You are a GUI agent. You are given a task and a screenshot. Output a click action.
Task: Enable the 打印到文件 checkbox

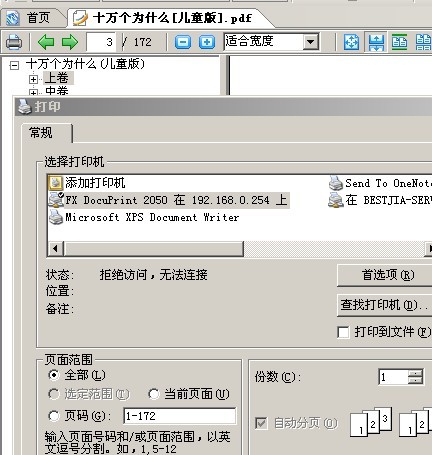343,332
